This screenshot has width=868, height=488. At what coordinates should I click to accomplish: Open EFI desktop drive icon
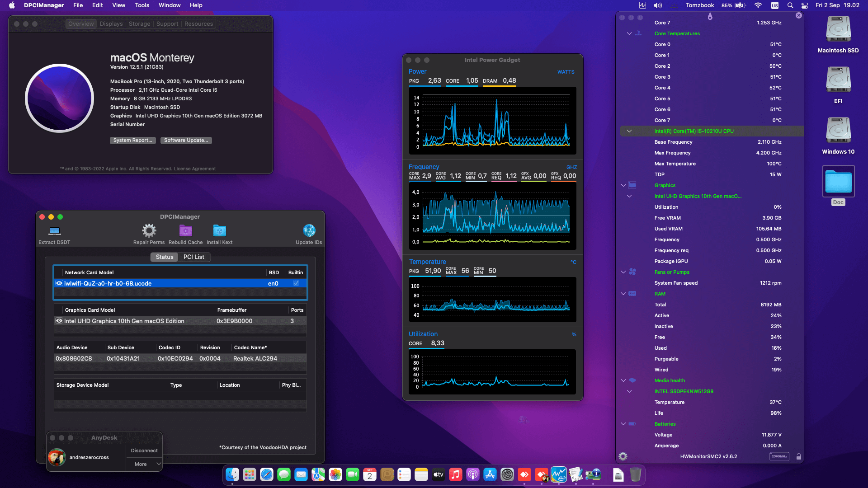[x=838, y=80]
